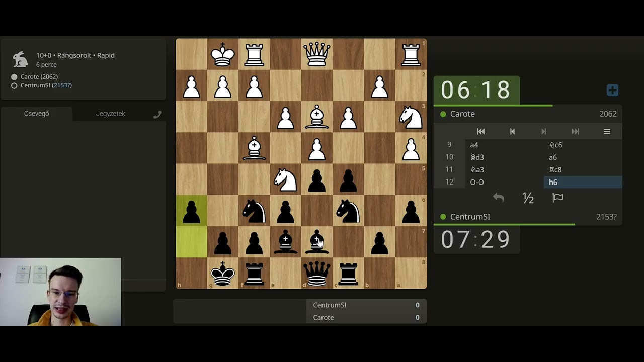
Task: Select move 12 h6 in the move list
Action: [x=583, y=182]
